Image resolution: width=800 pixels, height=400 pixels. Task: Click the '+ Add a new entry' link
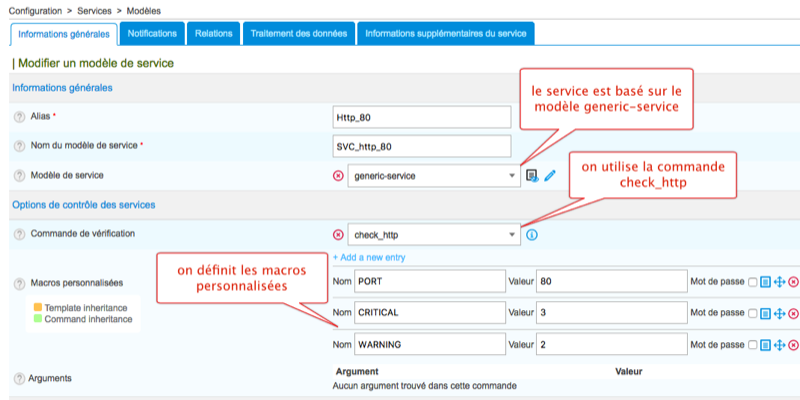(x=369, y=258)
